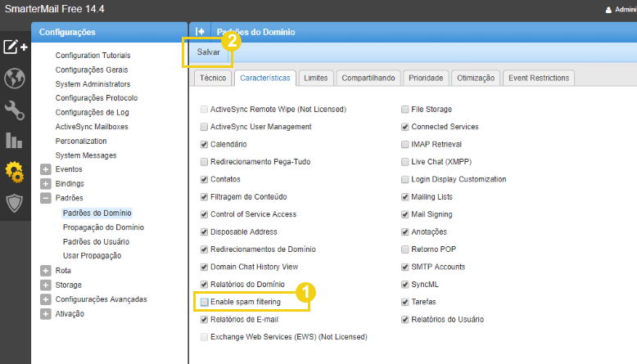Open the Personalization item
The height and width of the screenshot is (364, 637).
point(81,142)
